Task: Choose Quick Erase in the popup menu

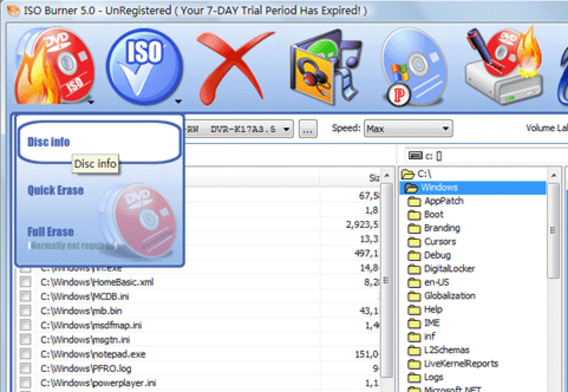Action: (55, 190)
